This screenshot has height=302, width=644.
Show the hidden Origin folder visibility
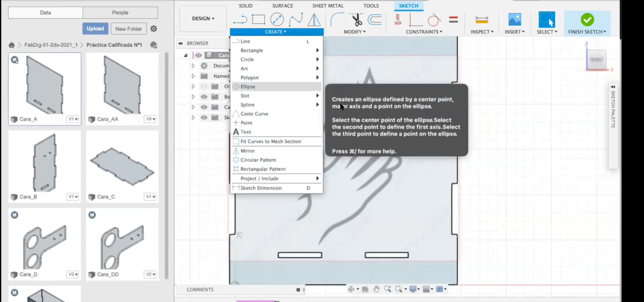[204, 86]
